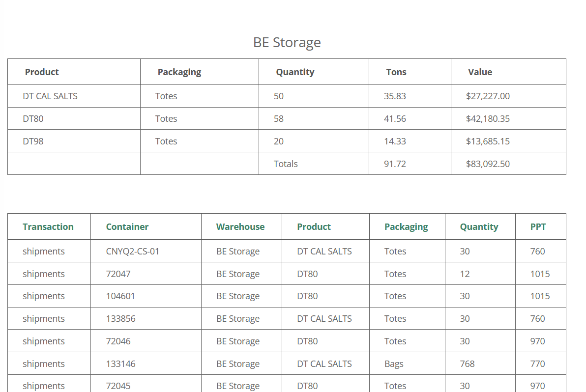
Task: Select the BE Storage page title
Action: click(287, 43)
